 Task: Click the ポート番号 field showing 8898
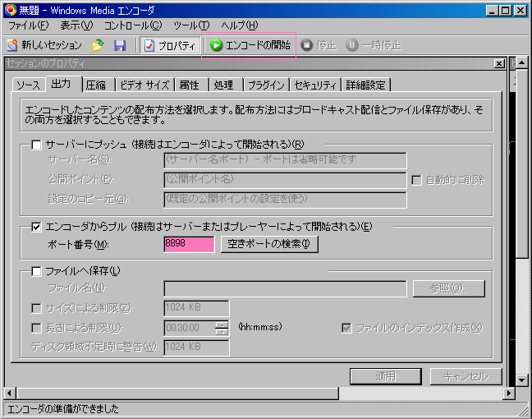tap(189, 244)
